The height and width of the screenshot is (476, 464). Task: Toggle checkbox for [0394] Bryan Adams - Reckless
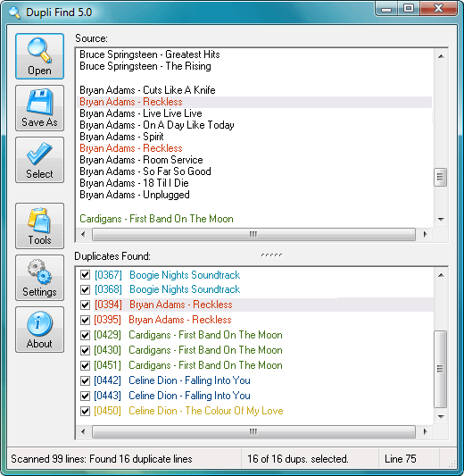point(86,305)
